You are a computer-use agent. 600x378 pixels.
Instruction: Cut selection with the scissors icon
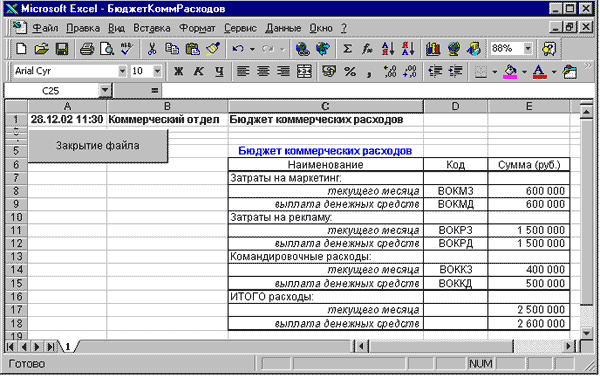152,49
